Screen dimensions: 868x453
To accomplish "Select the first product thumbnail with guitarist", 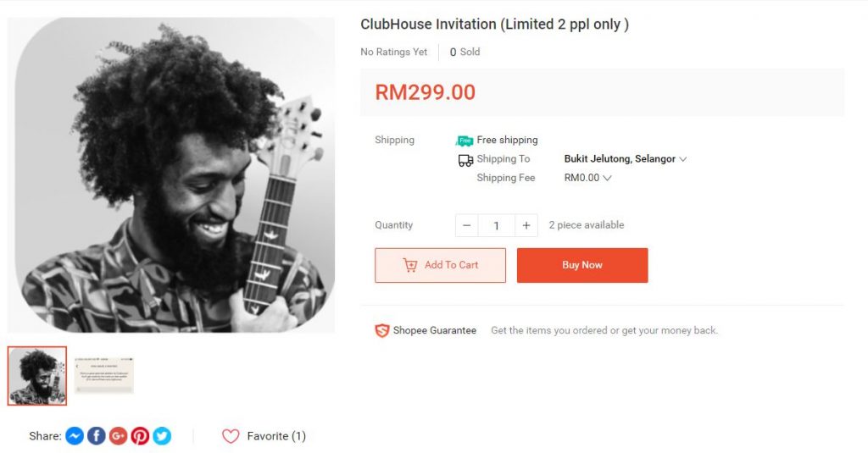I will point(37,376).
